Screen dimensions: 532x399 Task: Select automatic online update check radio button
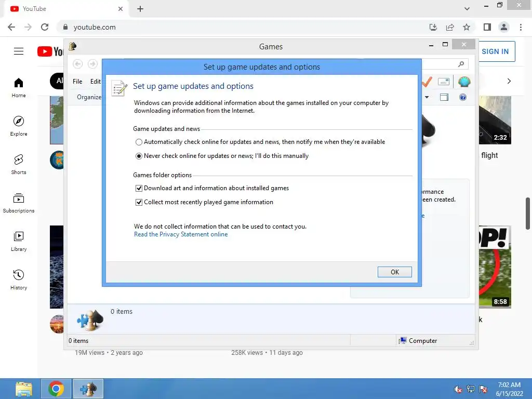point(139,142)
